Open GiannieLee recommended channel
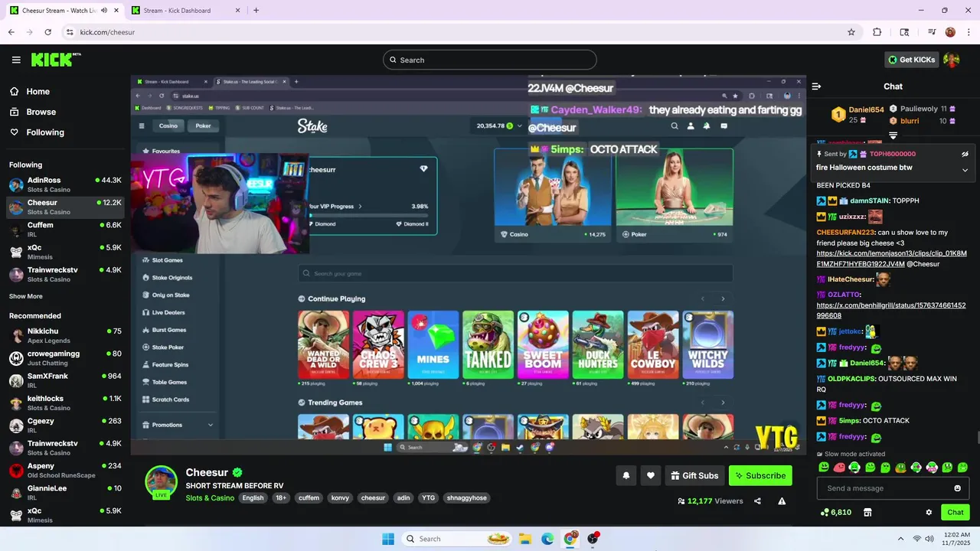 [x=65, y=492]
